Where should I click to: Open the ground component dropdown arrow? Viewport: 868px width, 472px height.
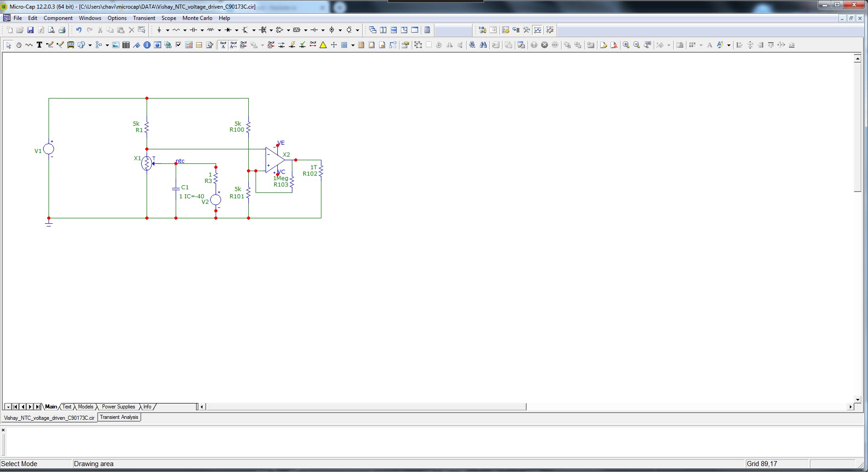(168, 30)
